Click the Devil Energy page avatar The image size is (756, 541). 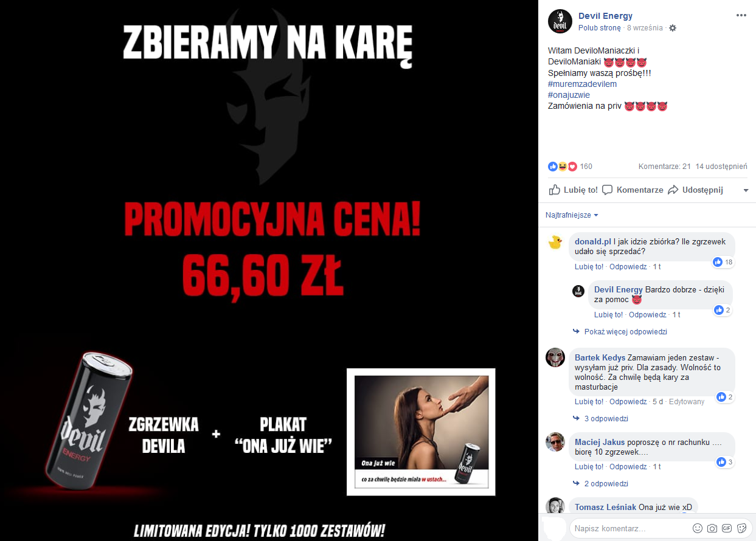pyautogui.click(x=560, y=21)
